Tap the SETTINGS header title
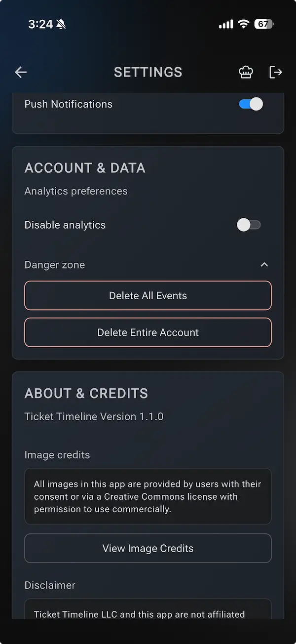 148,72
